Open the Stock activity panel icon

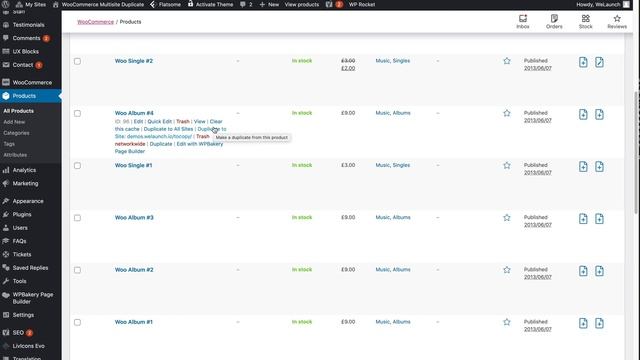point(585,18)
